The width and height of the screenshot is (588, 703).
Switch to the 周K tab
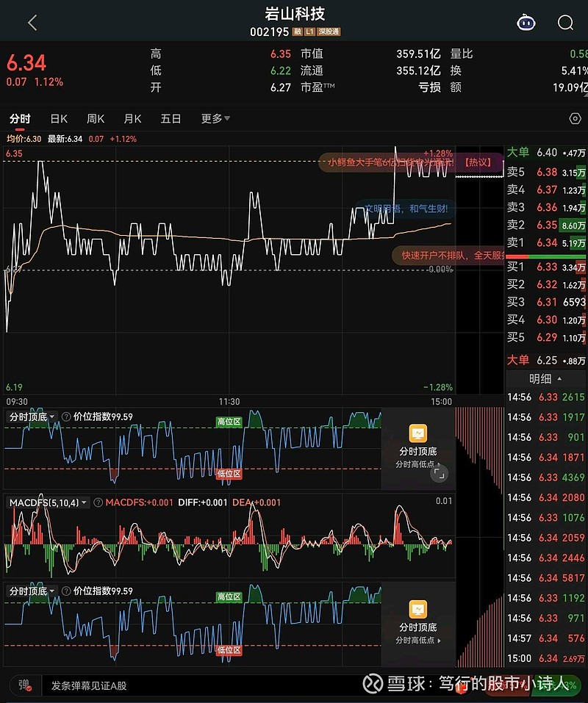point(96,119)
